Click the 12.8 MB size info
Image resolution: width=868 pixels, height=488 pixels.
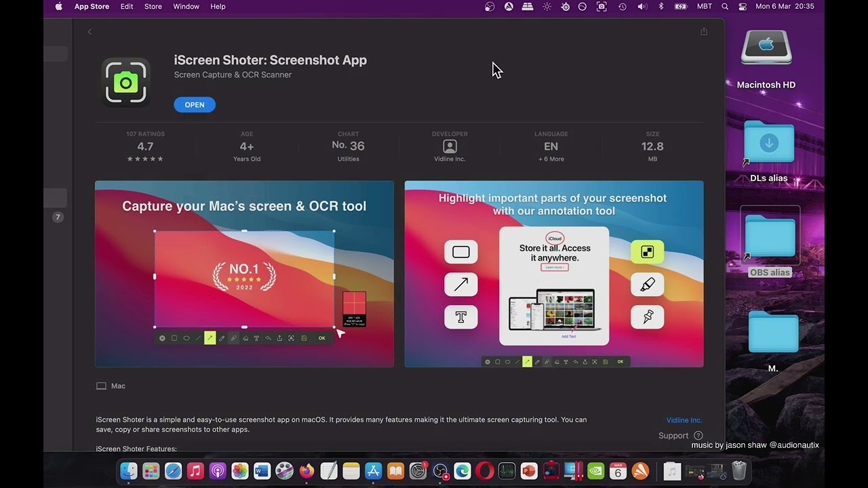click(x=652, y=146)
